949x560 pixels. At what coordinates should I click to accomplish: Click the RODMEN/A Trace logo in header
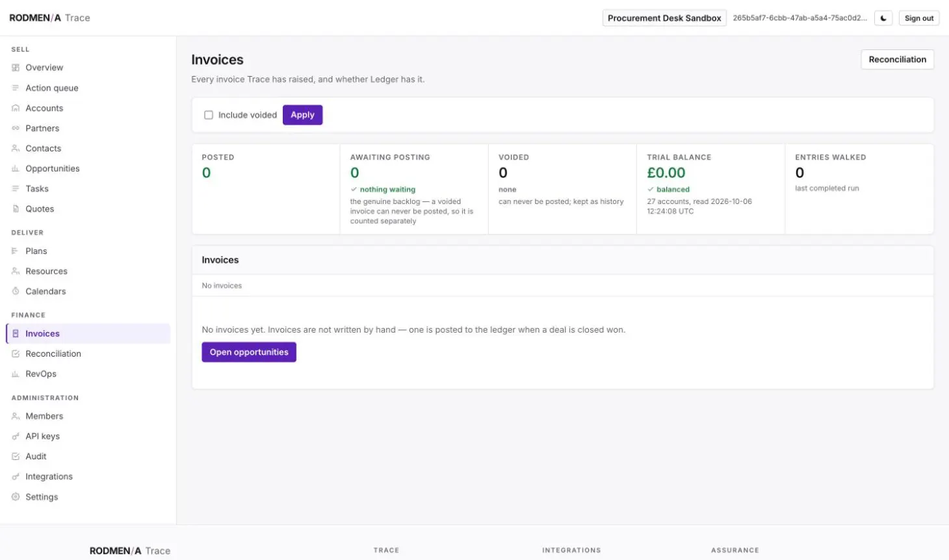pyautogui.click(x=49, y=18)
